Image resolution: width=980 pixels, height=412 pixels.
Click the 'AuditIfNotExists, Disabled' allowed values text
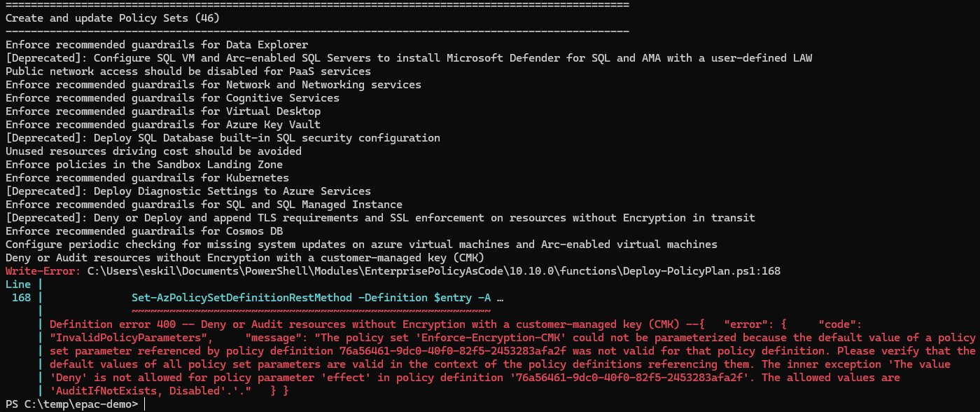click(138, 391)
